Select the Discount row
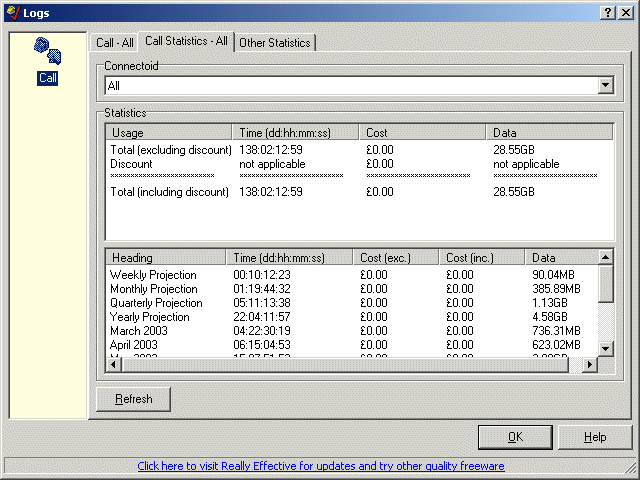The height and width of the screenshot is (480, 640). [359, 164]
